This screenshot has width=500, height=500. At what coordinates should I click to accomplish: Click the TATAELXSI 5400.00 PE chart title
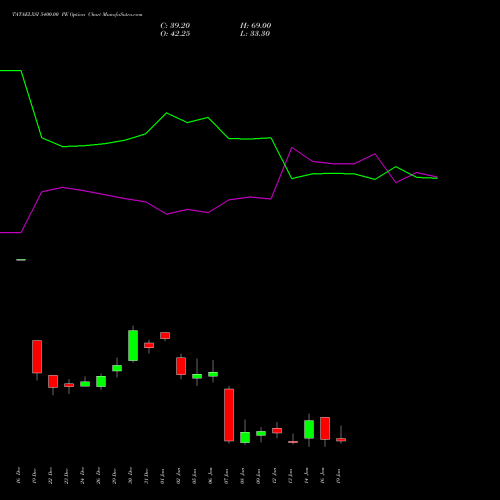coord(77,14)
